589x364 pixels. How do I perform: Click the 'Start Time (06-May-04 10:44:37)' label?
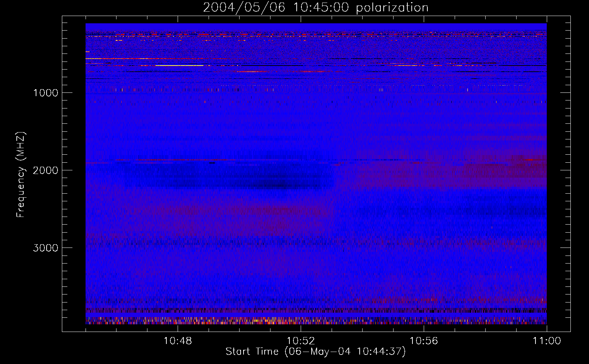(x=316, y=352)
